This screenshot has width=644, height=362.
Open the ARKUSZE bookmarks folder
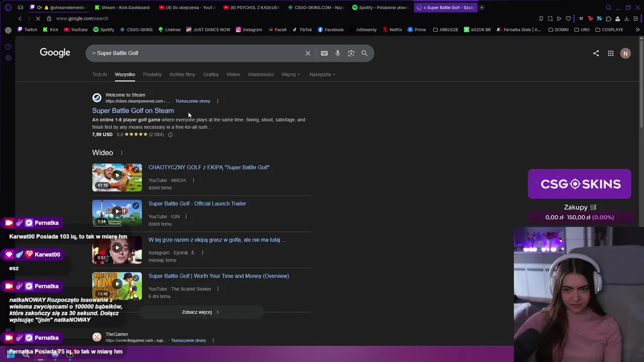[445, 30]
